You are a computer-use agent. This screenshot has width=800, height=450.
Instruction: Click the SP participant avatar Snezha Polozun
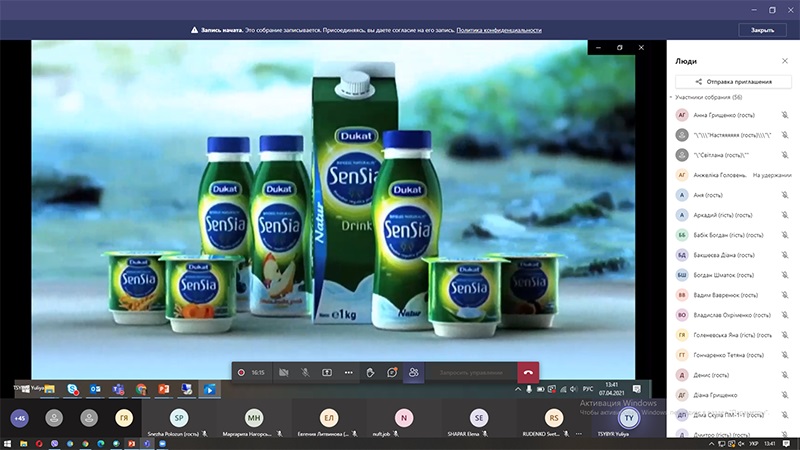(178, 417)
